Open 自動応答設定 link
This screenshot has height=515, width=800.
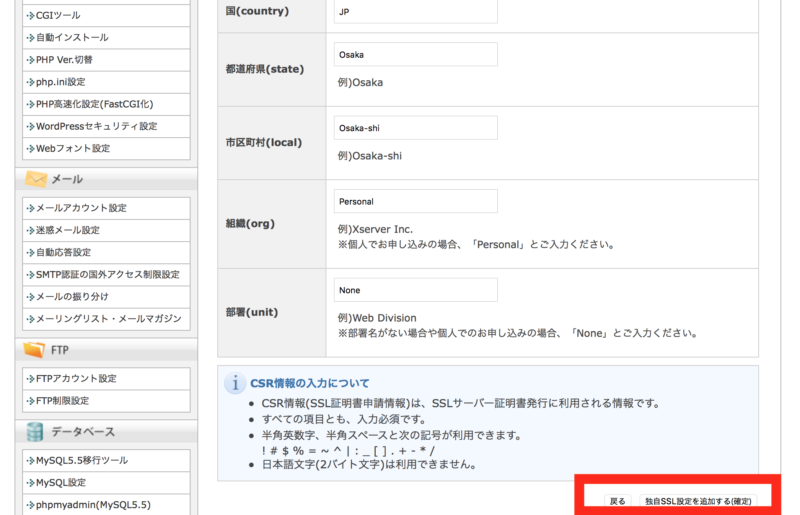coord(63,252)
